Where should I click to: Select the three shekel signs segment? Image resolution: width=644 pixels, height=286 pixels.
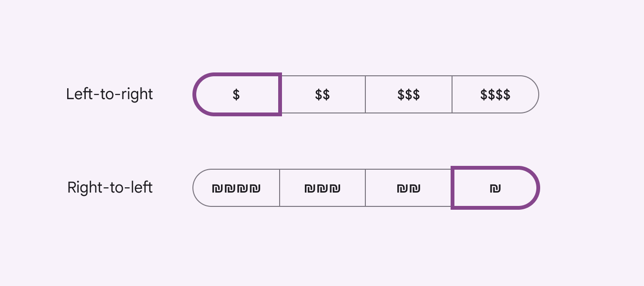click(x=322, y=188)
